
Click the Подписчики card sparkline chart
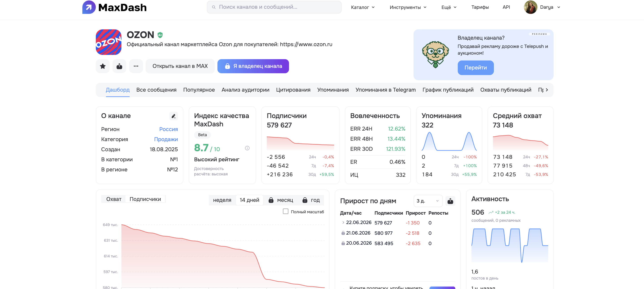[x=300, y=143]
